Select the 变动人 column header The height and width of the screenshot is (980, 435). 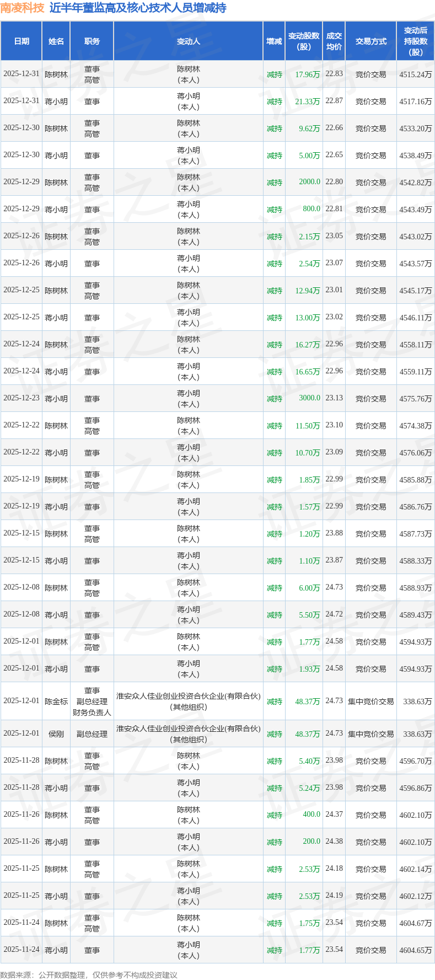click(x=189, y=41)
